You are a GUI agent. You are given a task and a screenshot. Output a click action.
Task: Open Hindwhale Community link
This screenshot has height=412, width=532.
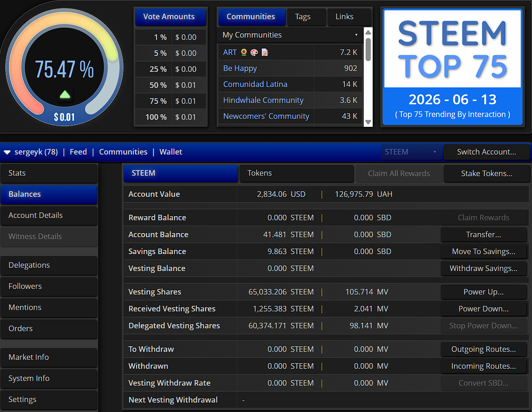[x=263, y=100]
